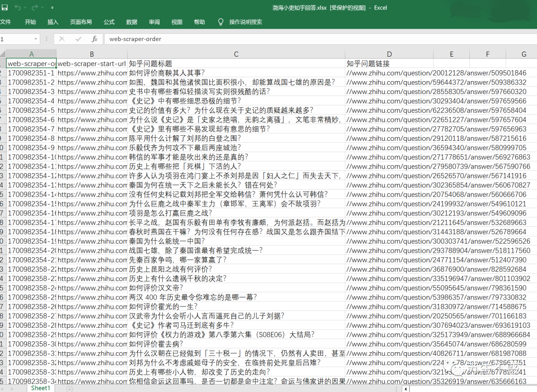Select column B header
The height and width of the screenshot is (392, 537).
(92, 54)
